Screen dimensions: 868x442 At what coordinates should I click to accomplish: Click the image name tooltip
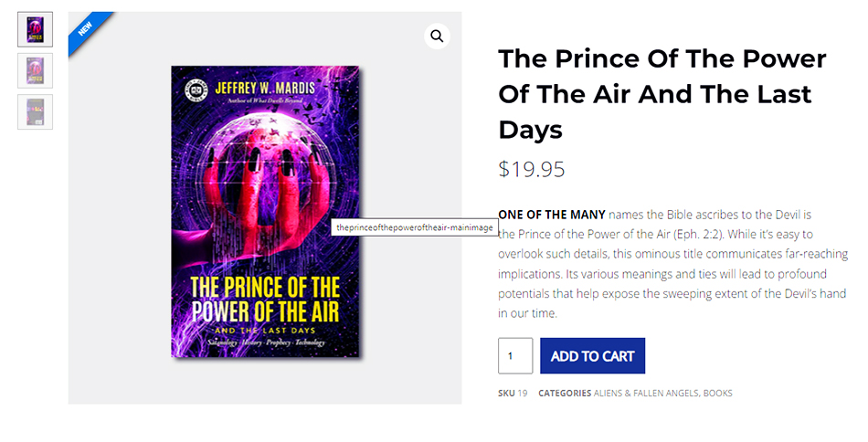[x=414, y=227]
